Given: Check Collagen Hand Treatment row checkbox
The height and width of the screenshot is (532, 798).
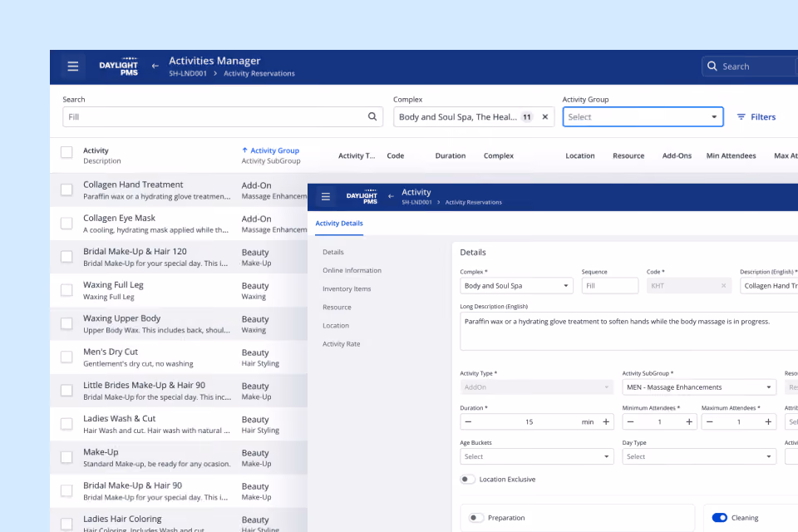Looking at the screenshot, I should click(x=66, y=190).
